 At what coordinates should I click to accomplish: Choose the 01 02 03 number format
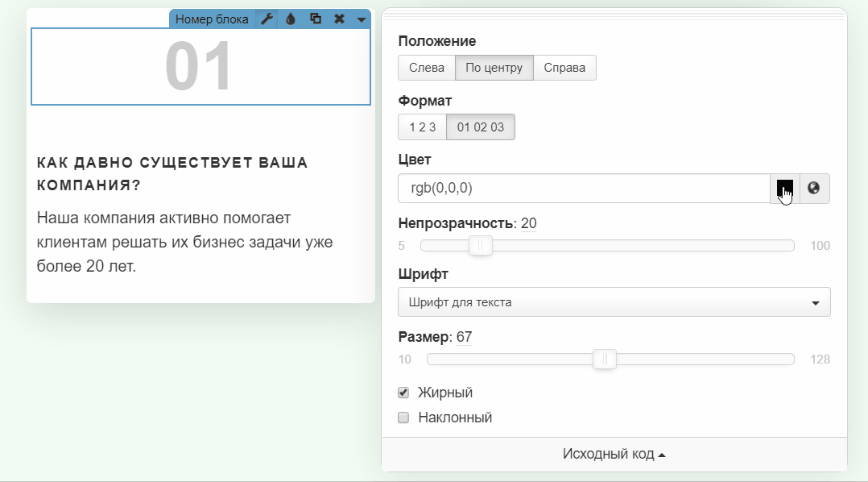point(481,127)
